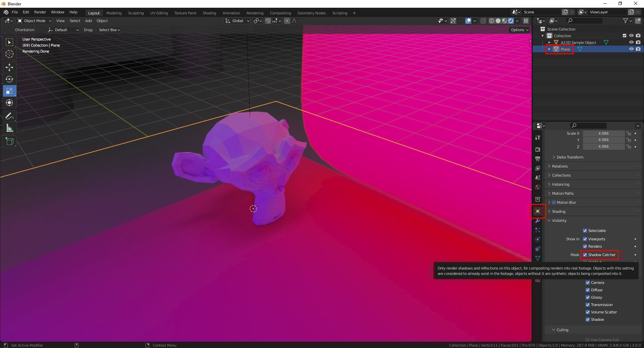Disable the Selectable checkbox
644x348 pixels.
pyautogui.click(x=585, y=231)
